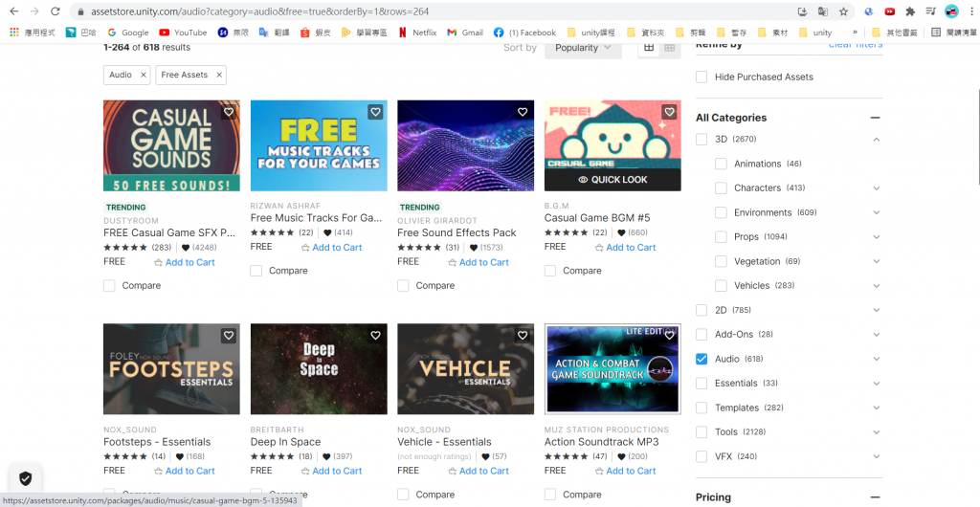The height and width of the screenshot is (507, 980).
Task: Show more bookmarks with chevron
Action: [x=855, y=33]
